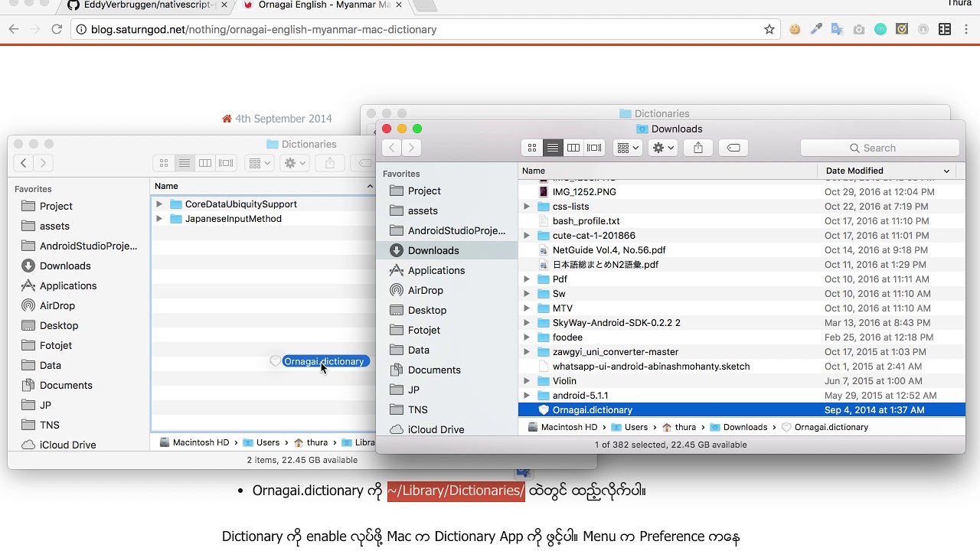This screenshot has width=980, height=551.
Task: Select Violin folder row
Action: coord(741,381)
